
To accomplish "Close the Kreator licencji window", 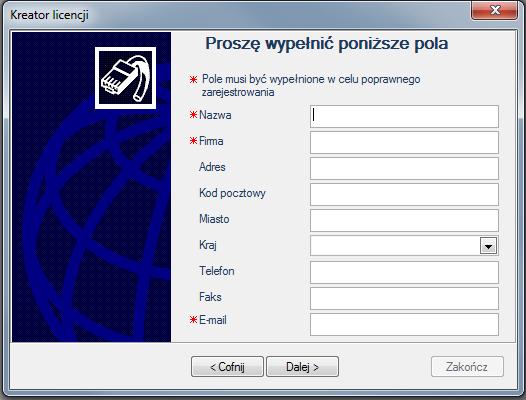I will click(494, 10).
